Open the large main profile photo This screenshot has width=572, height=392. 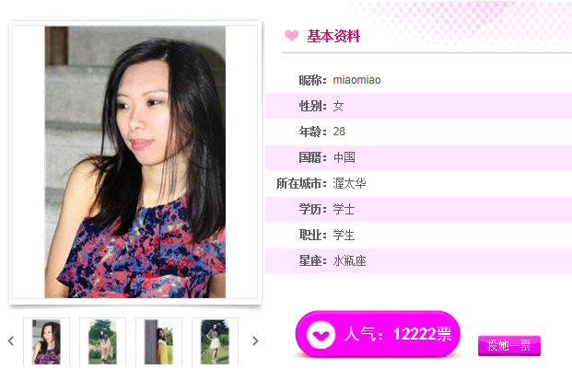click(x=135, y=162)
